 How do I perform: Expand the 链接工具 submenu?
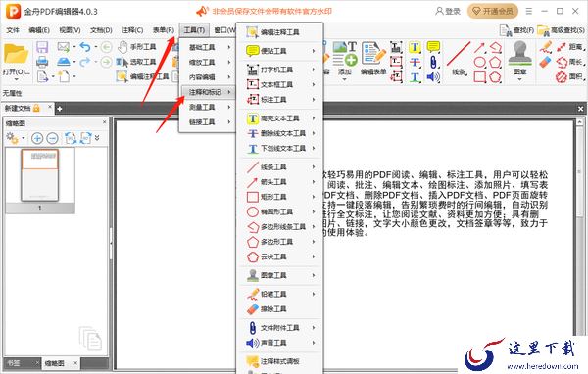(208, 122)
